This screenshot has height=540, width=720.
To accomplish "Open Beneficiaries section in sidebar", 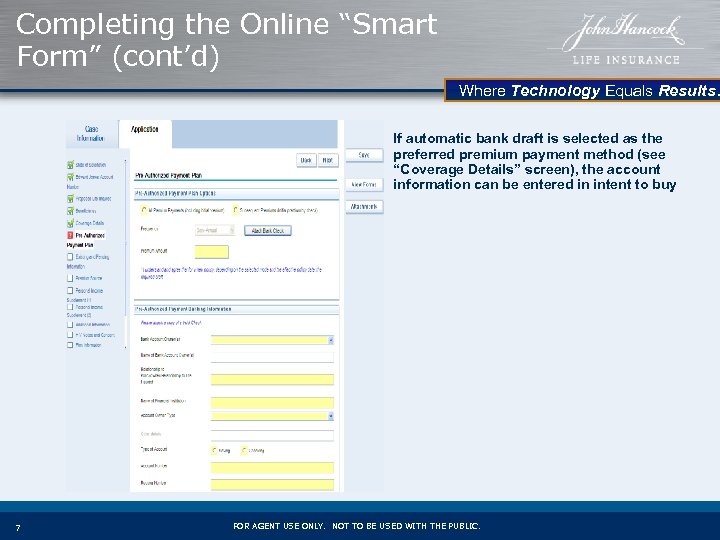I will pyautogui.click(x=86, y=211).
